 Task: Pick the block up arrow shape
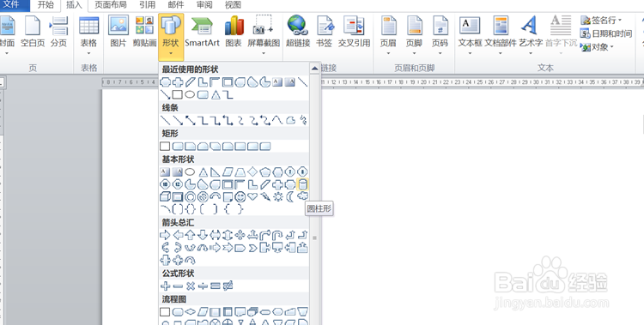pos(190,235)
